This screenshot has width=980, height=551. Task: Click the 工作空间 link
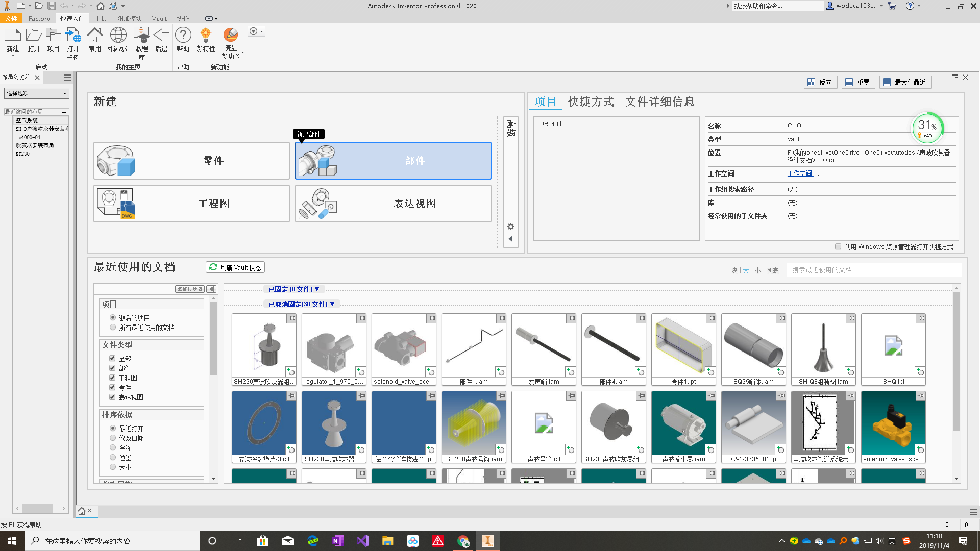pos(800,173)
